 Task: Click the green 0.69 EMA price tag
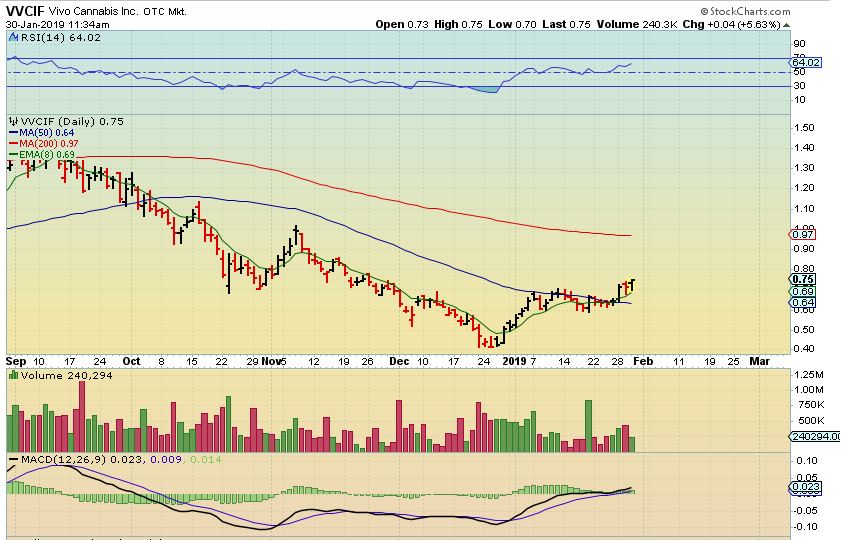click(803, 292)
